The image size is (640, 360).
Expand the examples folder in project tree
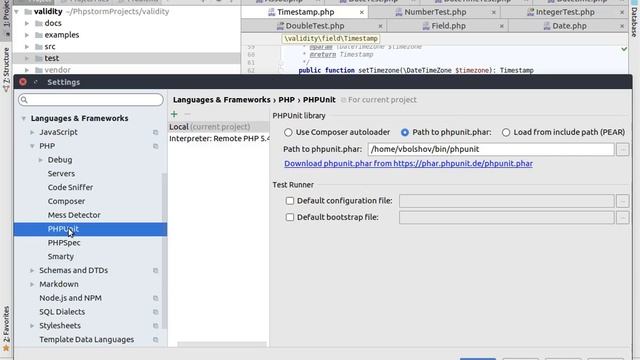coord(27,35)
